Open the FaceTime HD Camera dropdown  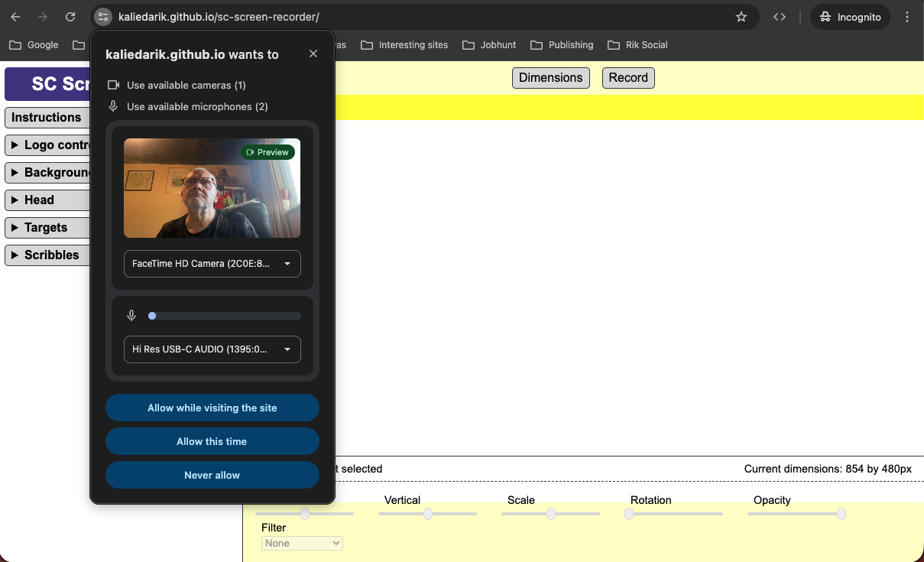[x=212, y=264]
